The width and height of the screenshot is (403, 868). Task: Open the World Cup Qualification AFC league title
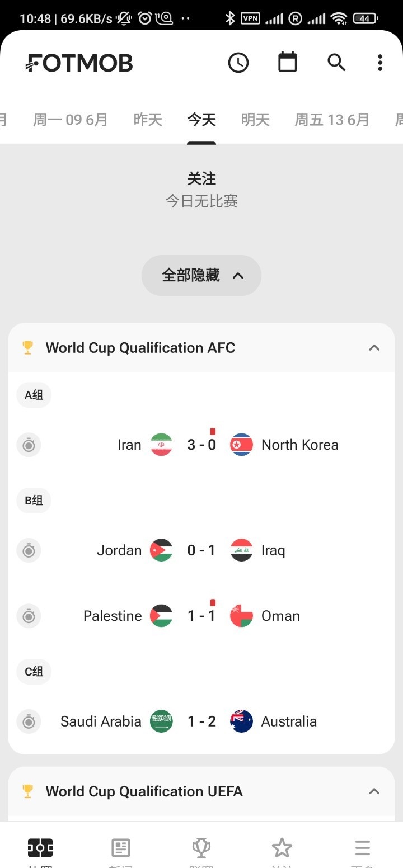click(x=140, y=348)
